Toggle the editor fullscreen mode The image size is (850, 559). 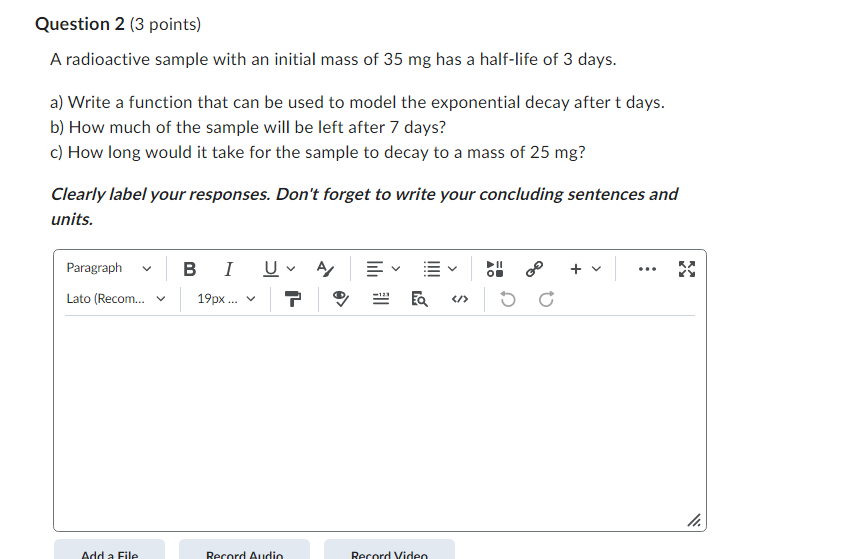pos(687,269)
